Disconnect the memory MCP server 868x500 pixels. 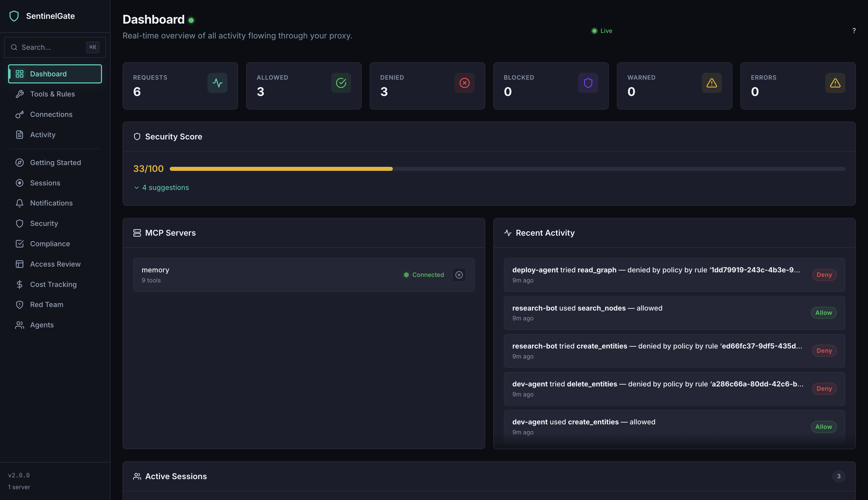[x=459, y=275]
